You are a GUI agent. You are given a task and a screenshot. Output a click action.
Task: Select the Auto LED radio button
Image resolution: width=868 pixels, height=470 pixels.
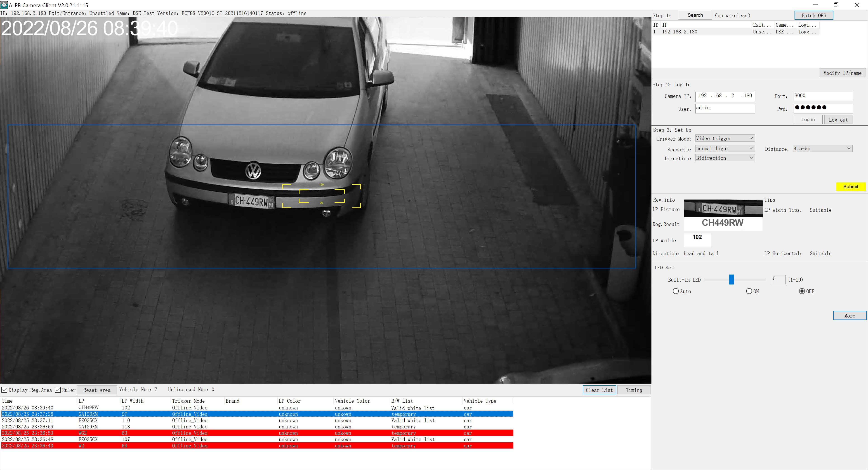click(x=676, y=291)
